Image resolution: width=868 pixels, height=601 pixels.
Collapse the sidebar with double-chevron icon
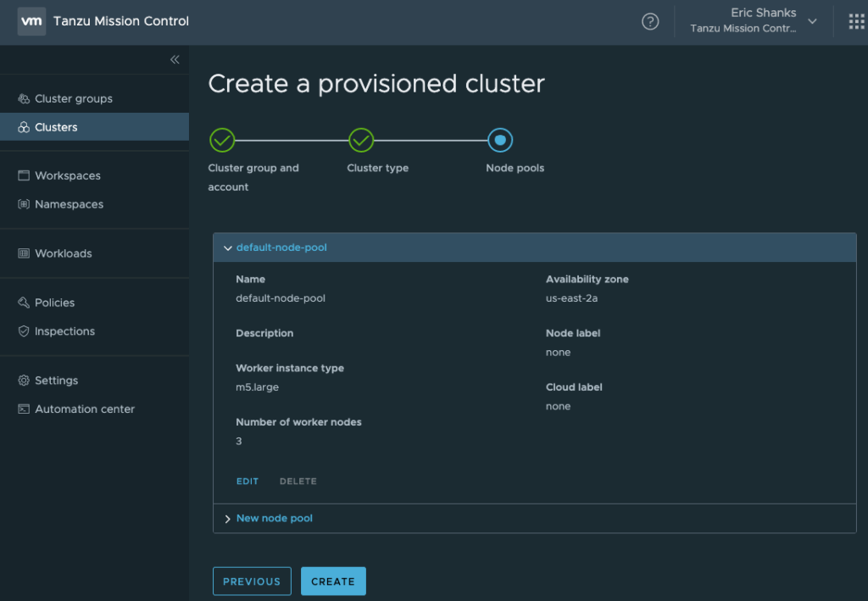coord(175,59)
